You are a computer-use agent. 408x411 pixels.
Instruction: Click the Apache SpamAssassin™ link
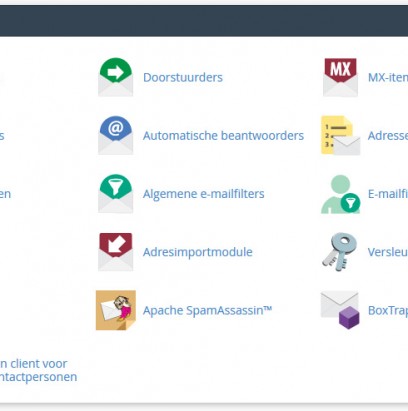tap(207, 310)
